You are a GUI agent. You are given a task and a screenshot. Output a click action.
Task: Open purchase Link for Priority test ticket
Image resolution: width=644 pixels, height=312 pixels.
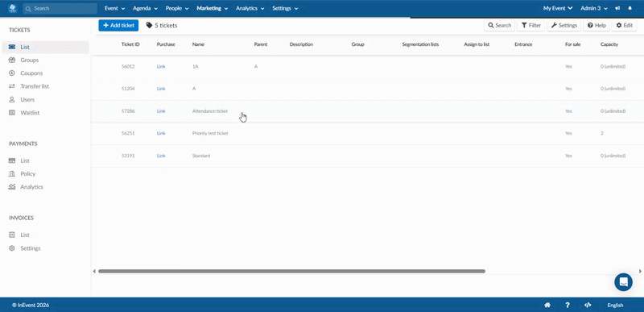[x=161, y=133]
